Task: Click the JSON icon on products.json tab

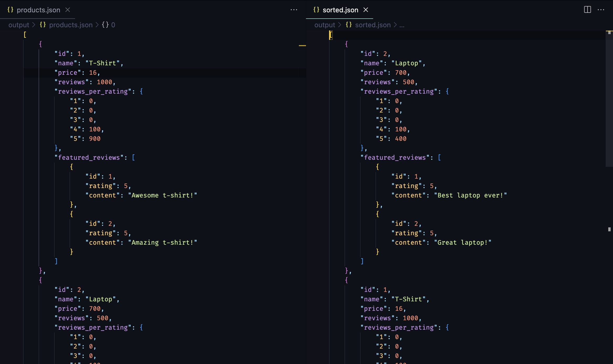Action: point(10,10)
